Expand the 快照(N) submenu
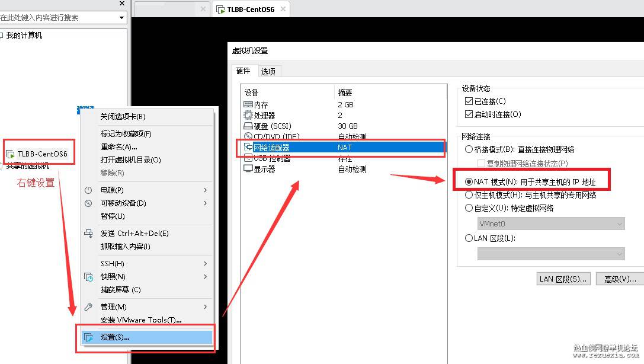The width and height of the screenshot is (644, 364). pyautogui.click(x=206, y=276)
